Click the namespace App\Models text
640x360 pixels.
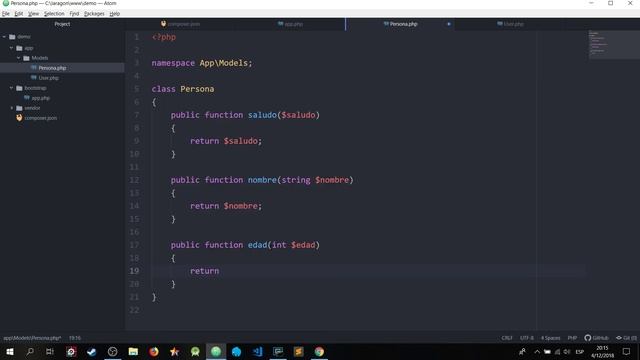pyautogui.click(x=202, y=63)
